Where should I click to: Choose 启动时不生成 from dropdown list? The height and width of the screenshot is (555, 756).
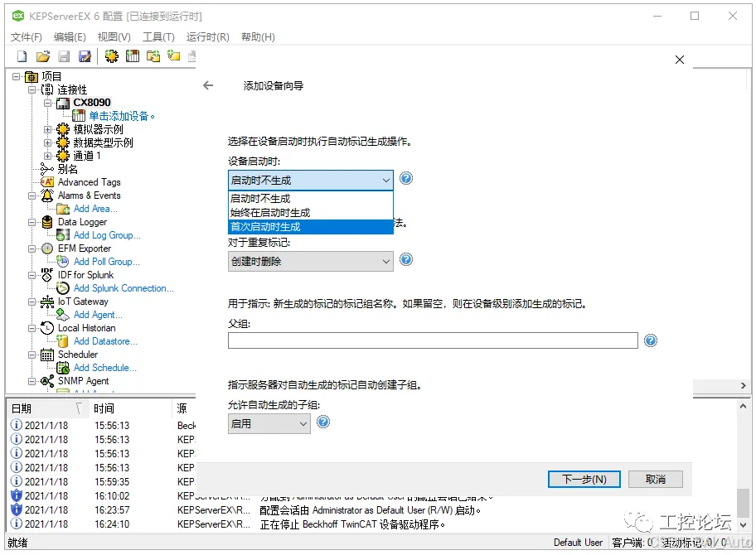click(311, 199)
